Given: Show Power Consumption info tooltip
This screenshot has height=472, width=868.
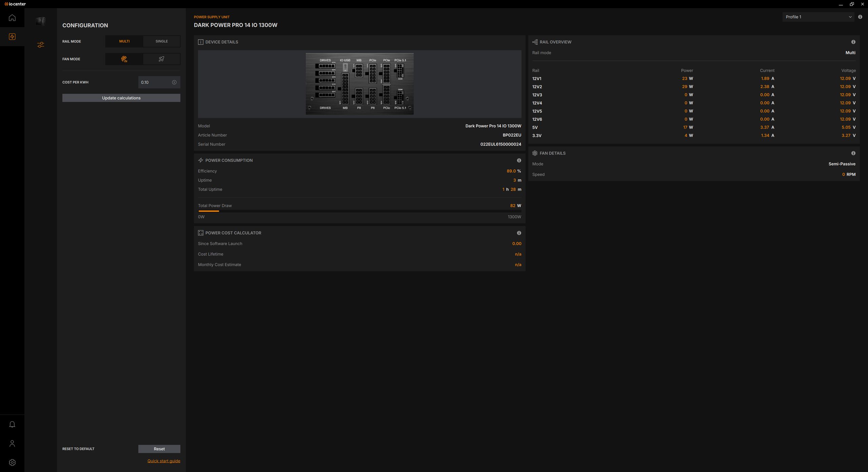Looking at the screenshot, I should (x=519, y=160).
